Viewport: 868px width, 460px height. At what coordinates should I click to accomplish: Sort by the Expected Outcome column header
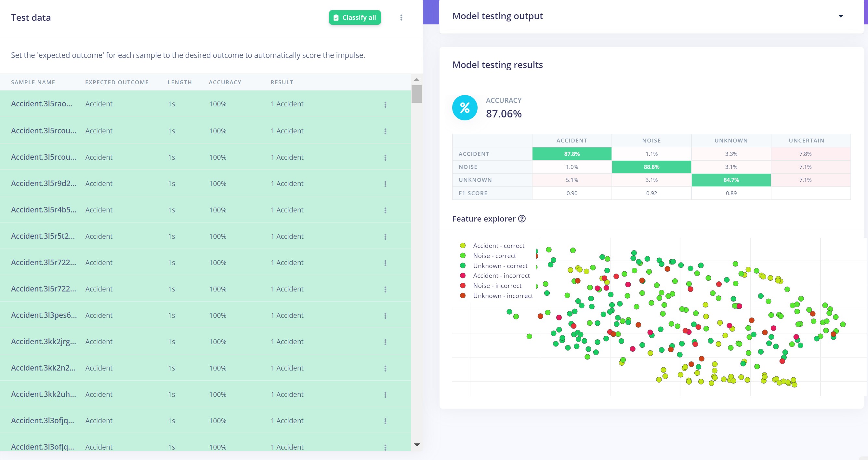pyautogui.click(x=117, y=82)
